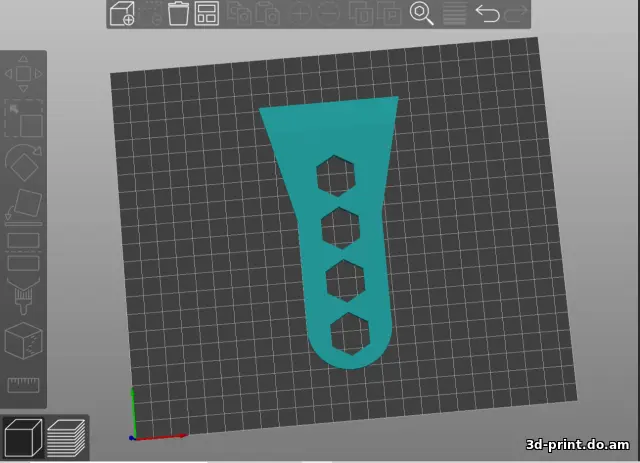This screenshot has width=640, height=463.
Task: Open the paint-on supports brush tool
Action: [23, 296]
